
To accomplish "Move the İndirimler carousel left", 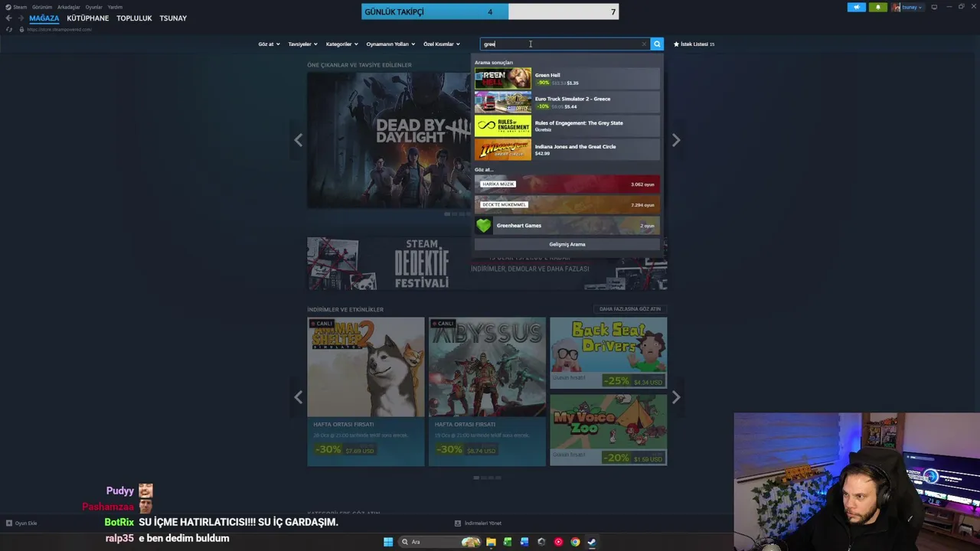I will click(299, 396).
